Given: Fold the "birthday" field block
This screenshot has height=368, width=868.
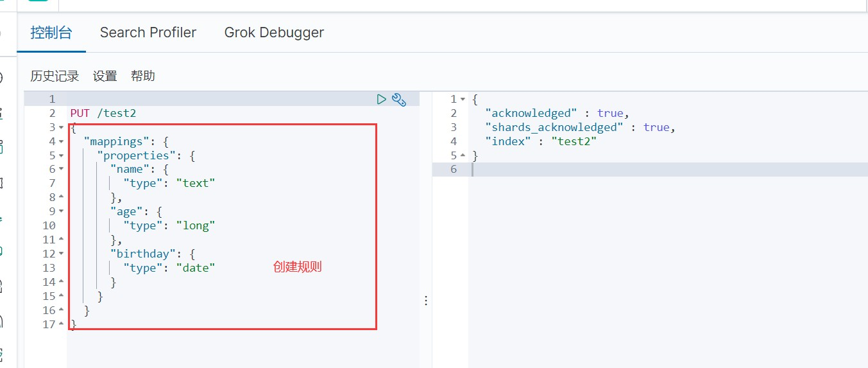Looking at the screenshot, I should (61, 254).
